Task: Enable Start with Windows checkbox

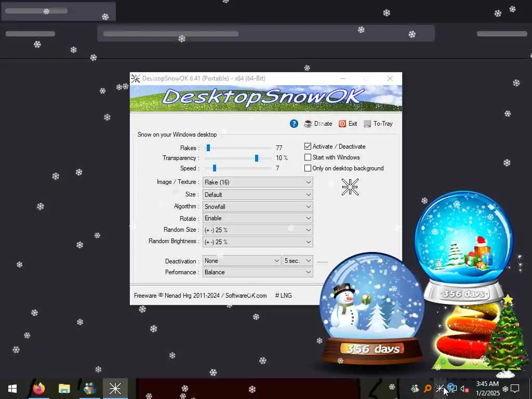Action: 308,157
